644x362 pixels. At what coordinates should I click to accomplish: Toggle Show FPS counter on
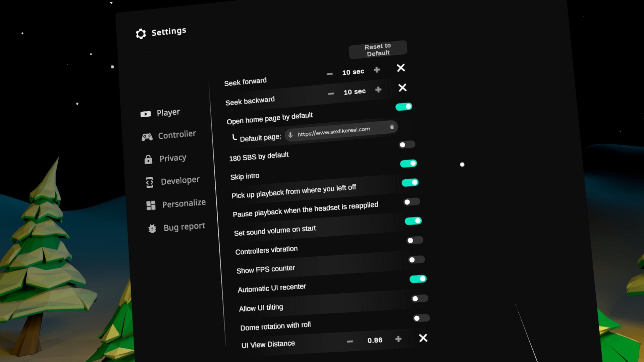416,260
